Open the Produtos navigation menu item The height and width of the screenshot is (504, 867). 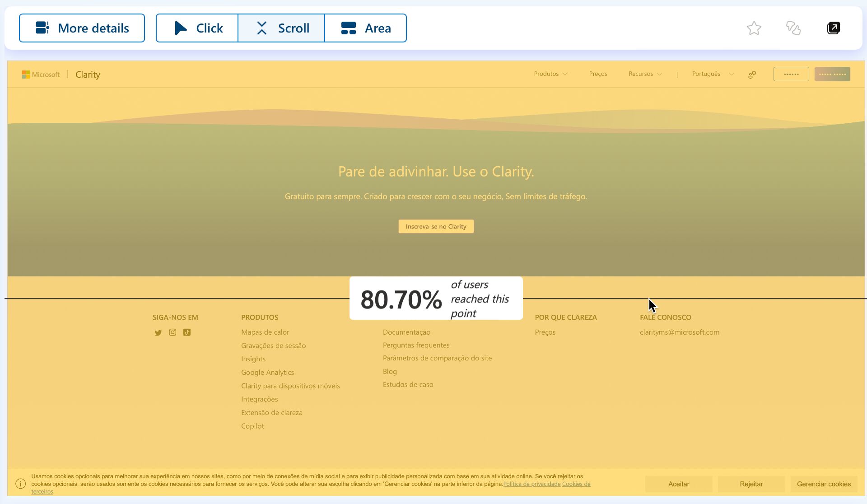click(549, 73)
